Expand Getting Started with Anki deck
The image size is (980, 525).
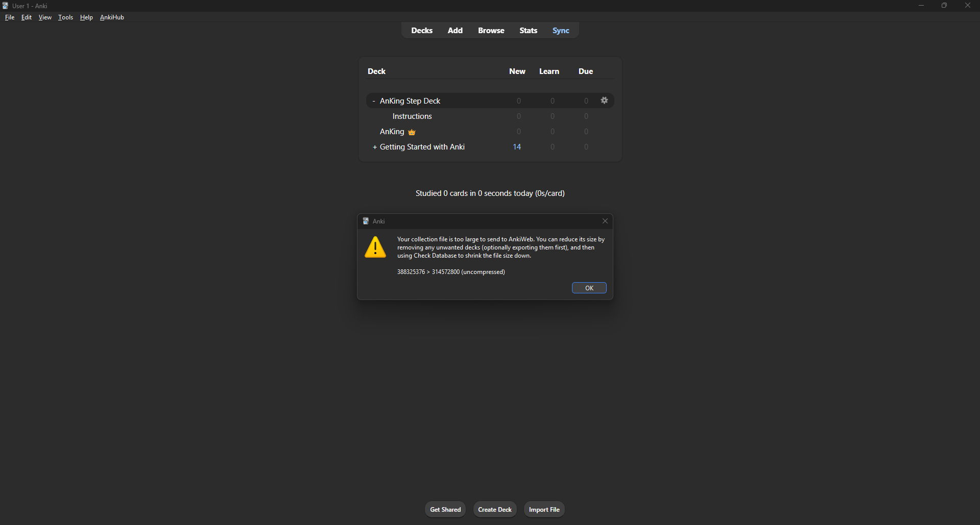coord(375,147)
